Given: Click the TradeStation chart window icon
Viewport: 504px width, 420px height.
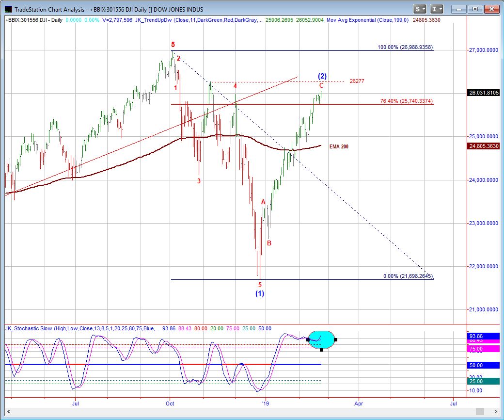Looking at the screenshot, I should coord(8,9).
